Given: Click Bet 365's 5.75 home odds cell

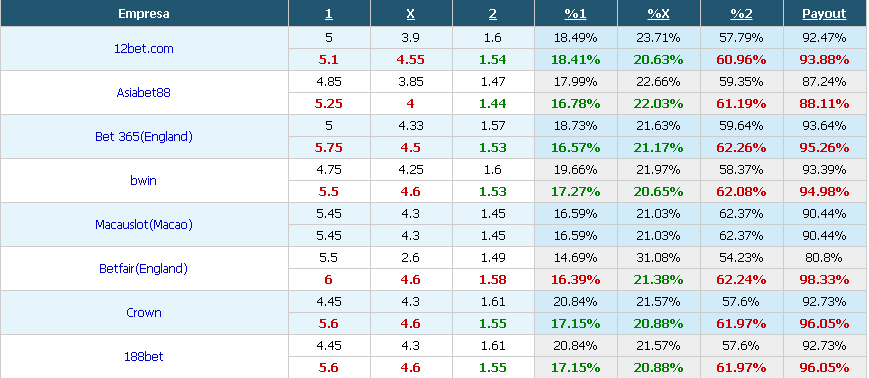Looking at the screenshot, I should 329,147.
